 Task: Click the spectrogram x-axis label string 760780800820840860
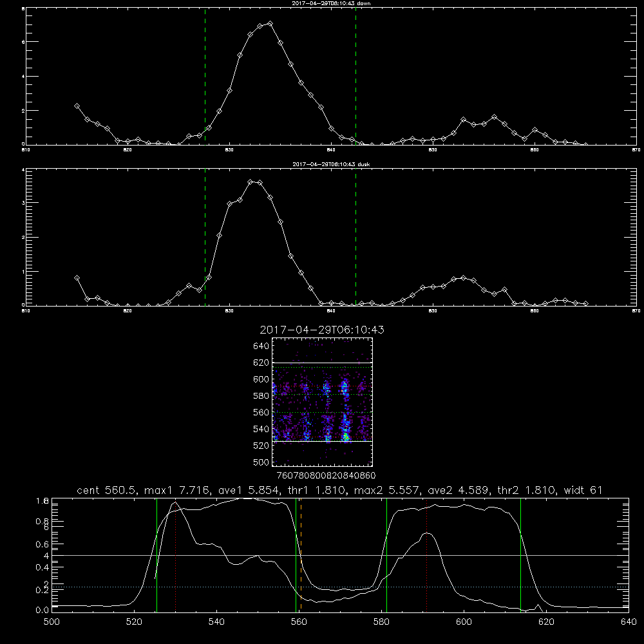coord(327,475)
